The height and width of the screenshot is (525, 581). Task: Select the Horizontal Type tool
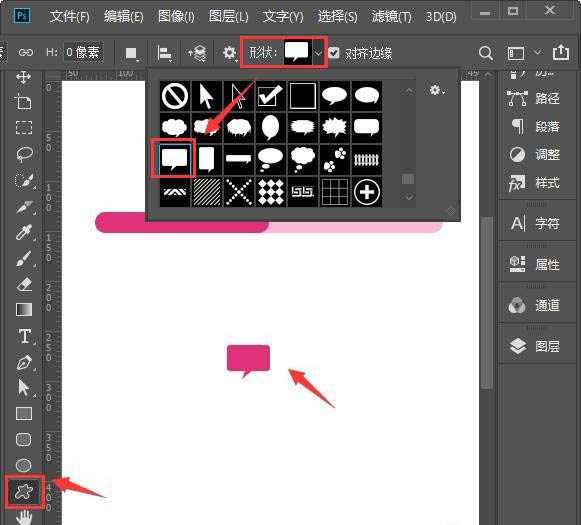pyautogui.click(x=24, y=336)
